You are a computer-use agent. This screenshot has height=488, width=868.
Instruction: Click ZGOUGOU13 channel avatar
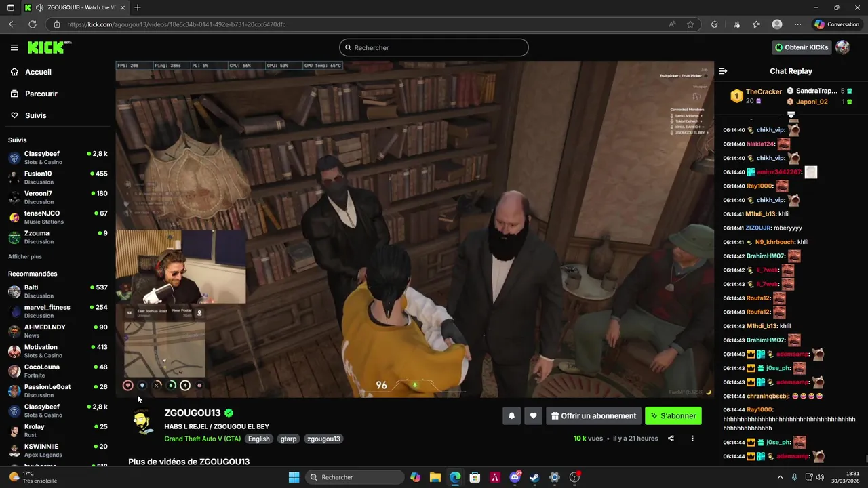[x=142, y=422]
